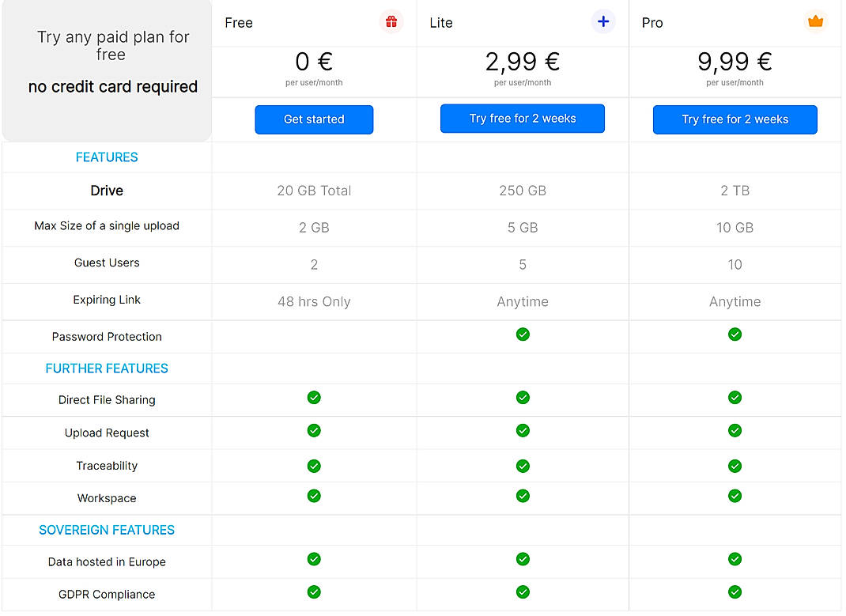Start Lite plan two-week free trial
The height and width of the screenshot is (616, 846).
click(523, 119)
